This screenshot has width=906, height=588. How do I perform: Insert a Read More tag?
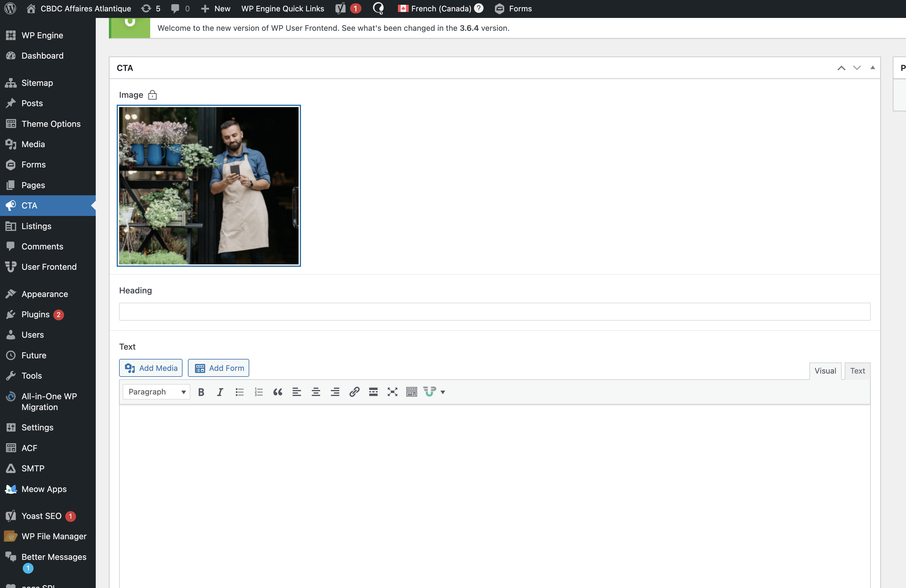click(x=373, y=392)
